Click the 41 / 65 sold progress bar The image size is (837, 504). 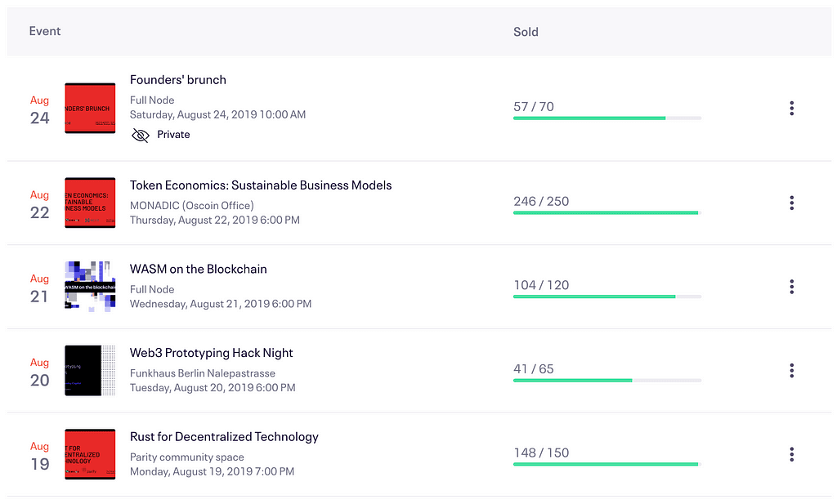(606, 381)
